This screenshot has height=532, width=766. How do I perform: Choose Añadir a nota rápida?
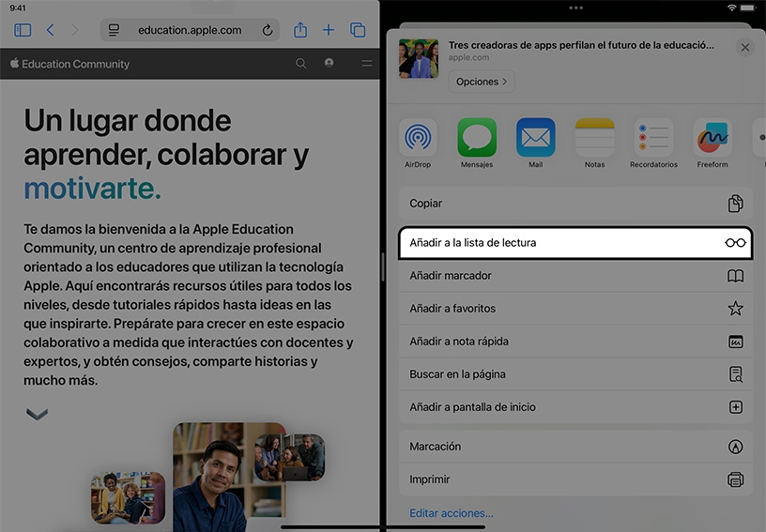[575, 342]
